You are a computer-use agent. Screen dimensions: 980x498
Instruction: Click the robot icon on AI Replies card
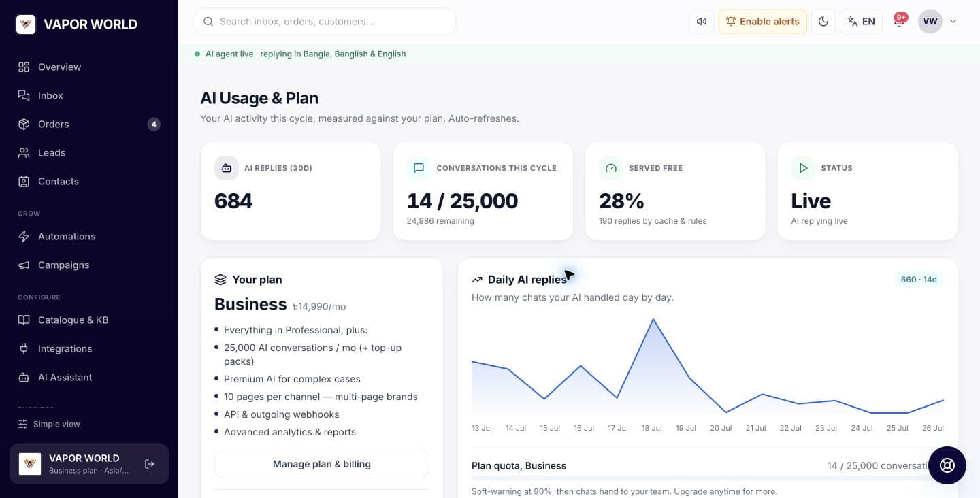tap(227, 168)
